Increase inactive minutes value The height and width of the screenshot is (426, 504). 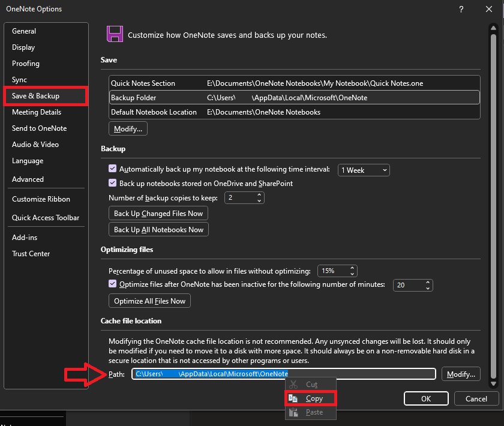(428, 282)
